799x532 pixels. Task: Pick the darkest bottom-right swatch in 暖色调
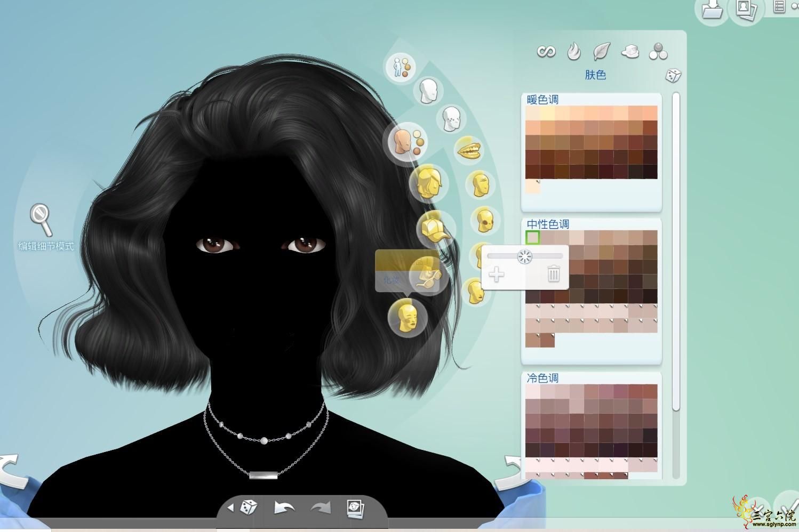tap(650, 171)
